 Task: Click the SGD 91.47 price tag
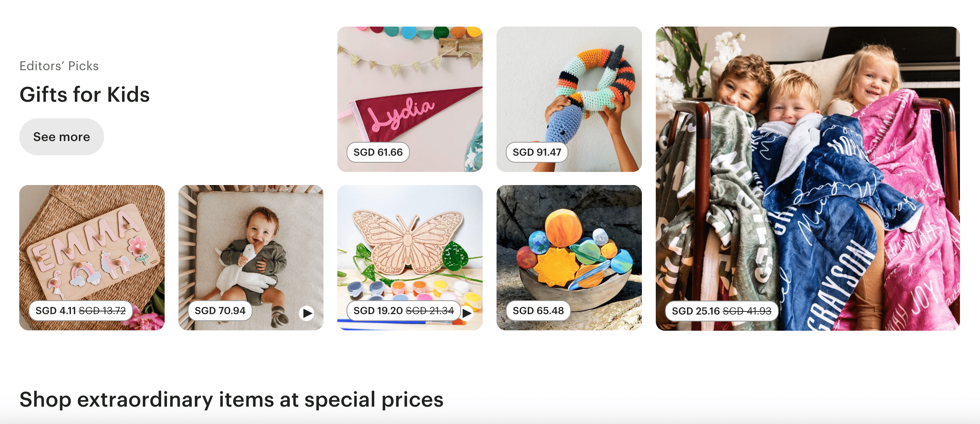pyautogui.click(x=537, y=152)
